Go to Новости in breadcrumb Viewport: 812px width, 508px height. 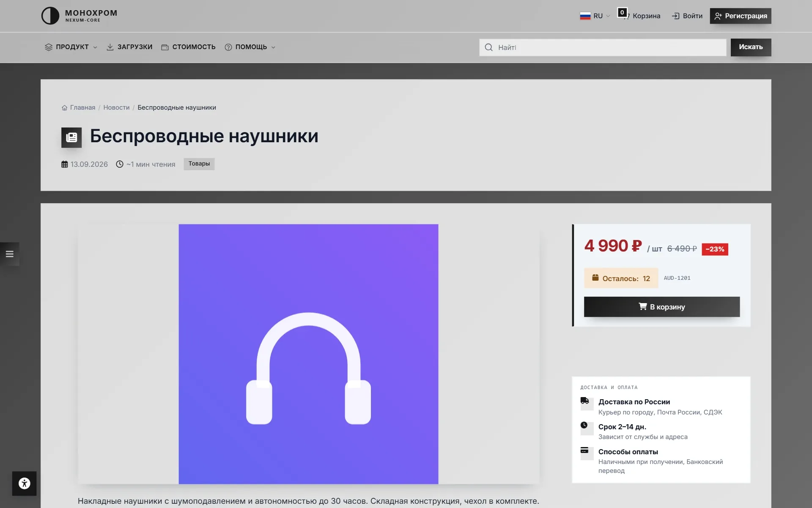tap(116, 108)
